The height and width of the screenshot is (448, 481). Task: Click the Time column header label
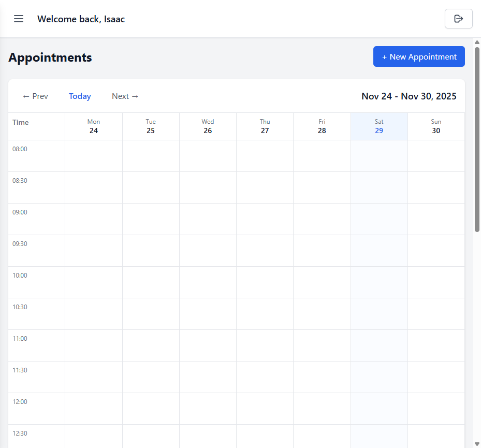[x=20, y=122]
